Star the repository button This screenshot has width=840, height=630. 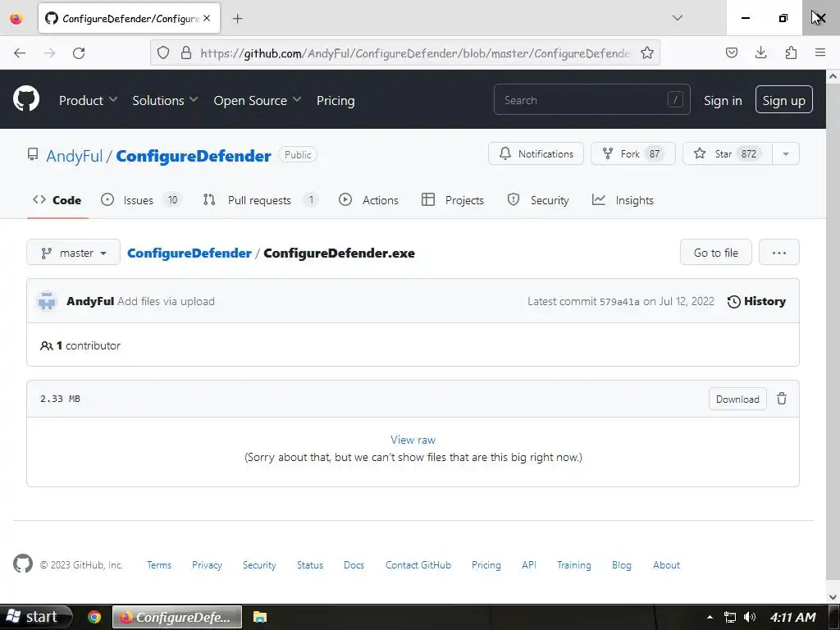point(728,153)
